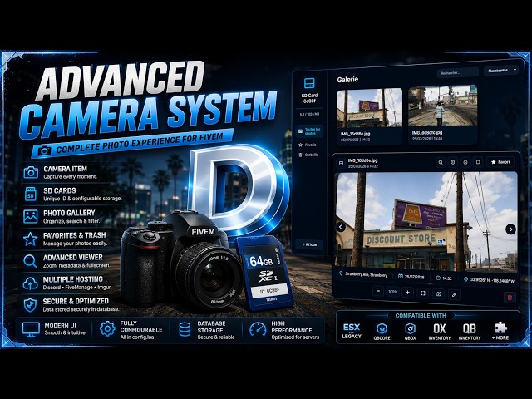
Task: Click the edit-square icon in viewer toolbar
Action: click(438, 293)
